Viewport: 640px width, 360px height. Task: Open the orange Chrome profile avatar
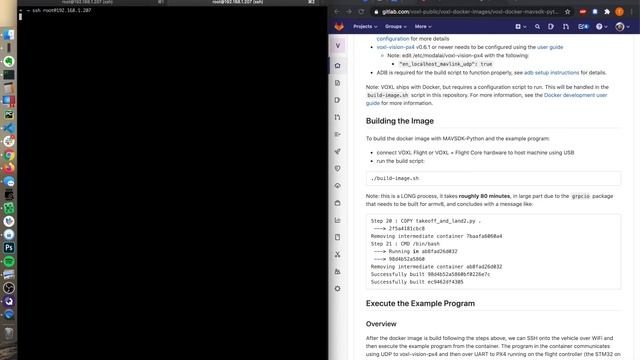pyautogui.click(x=620, y=12)
